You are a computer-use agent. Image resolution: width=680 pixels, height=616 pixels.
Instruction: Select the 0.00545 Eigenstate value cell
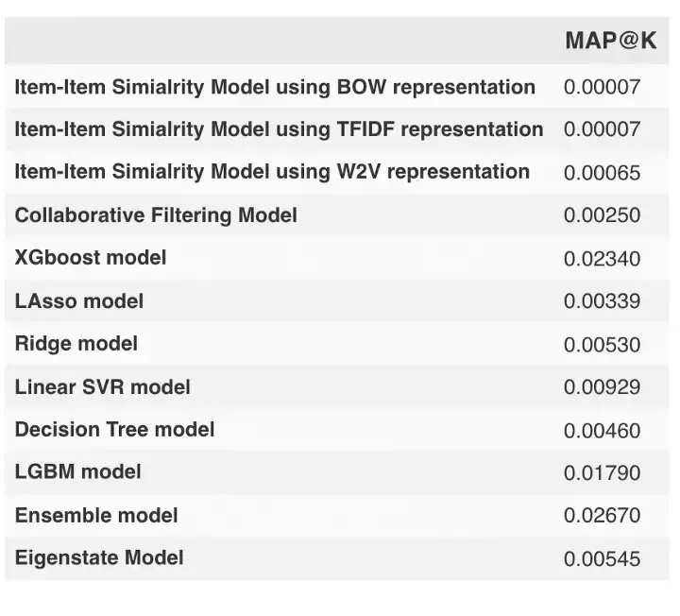tap(602, 559)
